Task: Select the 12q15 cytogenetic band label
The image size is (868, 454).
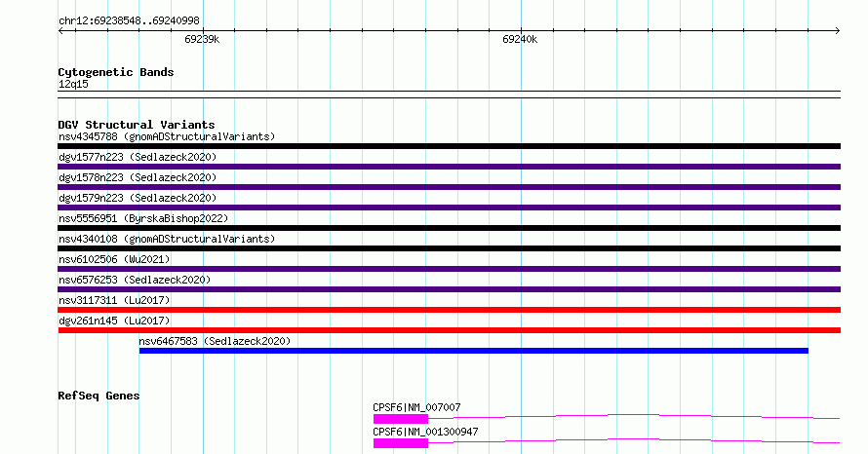Action: pos(73,84)
